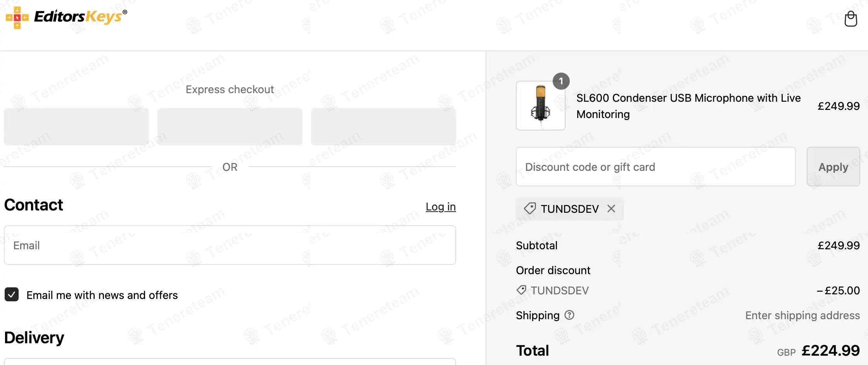Uncheck Email me with news and offers

[x=12, y=295]
